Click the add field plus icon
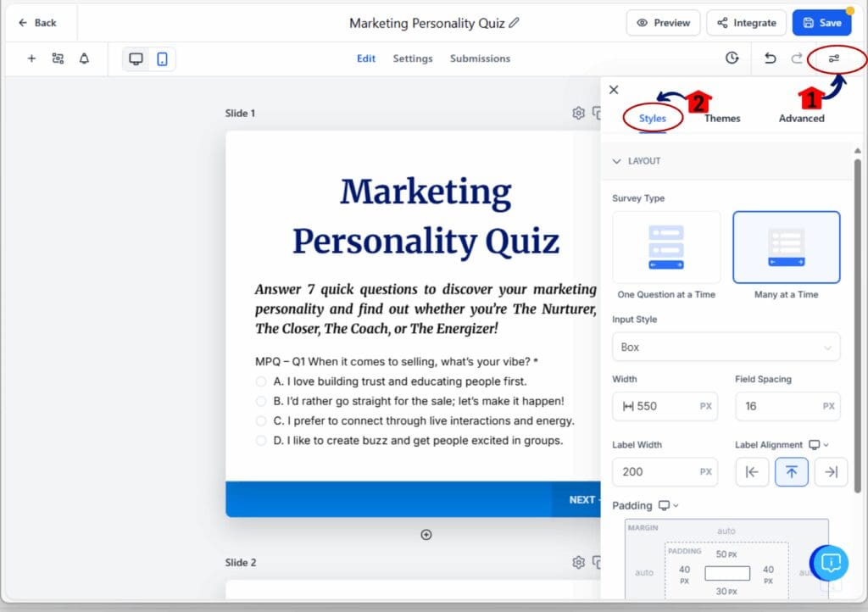The height and width of the screenshot is (612, 868). click(31, 58)
